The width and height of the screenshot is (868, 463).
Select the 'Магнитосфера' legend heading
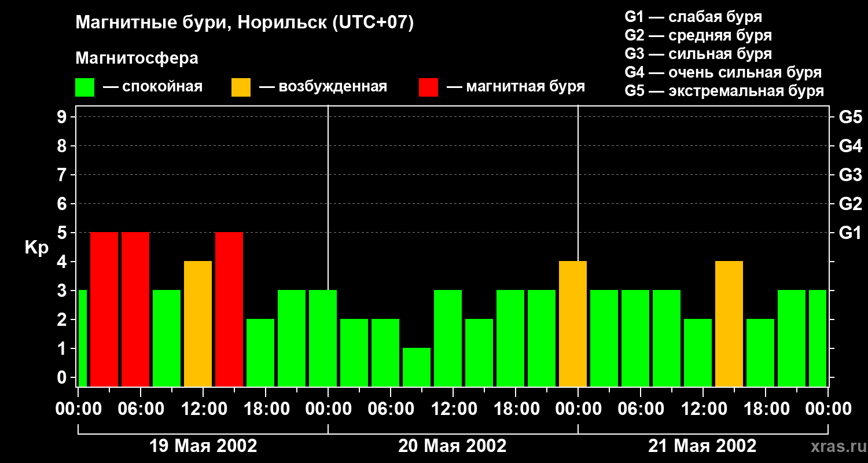tap(137, 58)
